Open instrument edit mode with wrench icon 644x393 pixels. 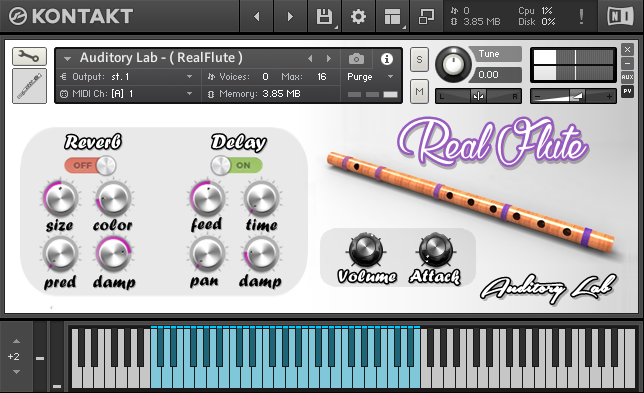click(x=30, y=56)
